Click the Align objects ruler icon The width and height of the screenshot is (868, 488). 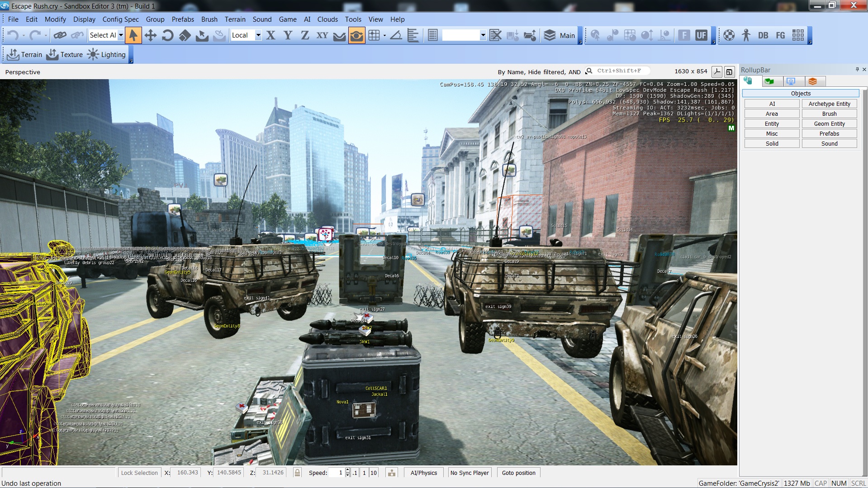point(413,35)
